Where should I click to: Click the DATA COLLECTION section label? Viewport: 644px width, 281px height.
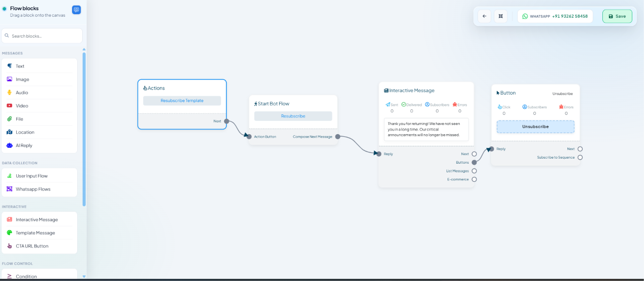20,163
